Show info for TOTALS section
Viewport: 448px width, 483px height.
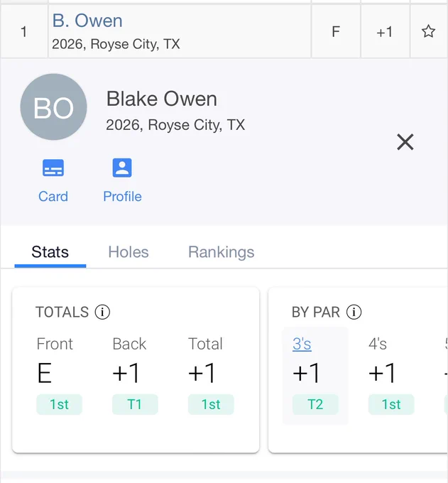click(x=102, y=312)
